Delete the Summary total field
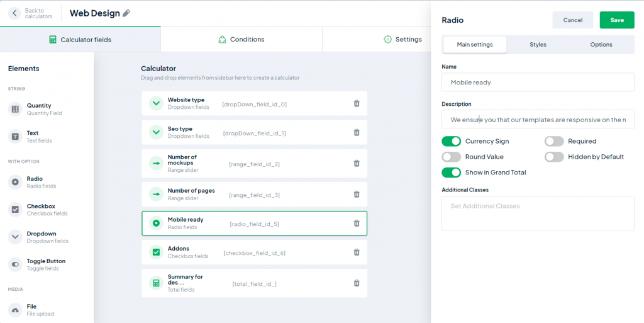The width and height of the screenshot is (644, 323). click(357, 283)
